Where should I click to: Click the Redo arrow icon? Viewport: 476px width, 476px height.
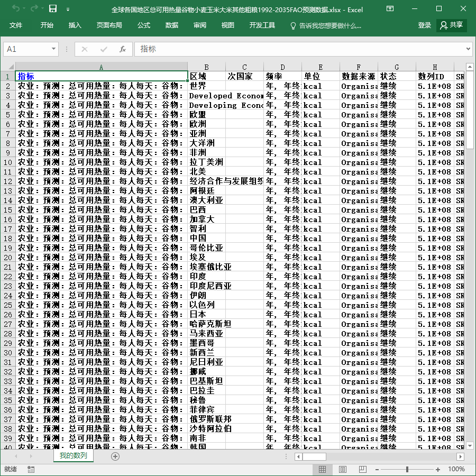point(34,8)
